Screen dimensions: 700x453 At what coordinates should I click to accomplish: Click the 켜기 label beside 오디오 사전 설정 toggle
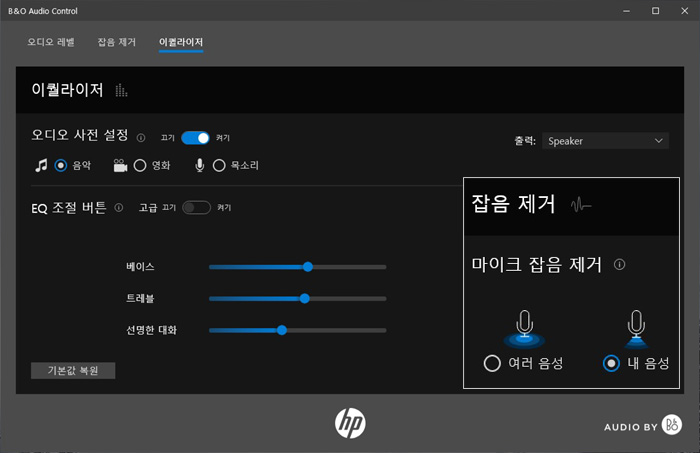[223, 138]
